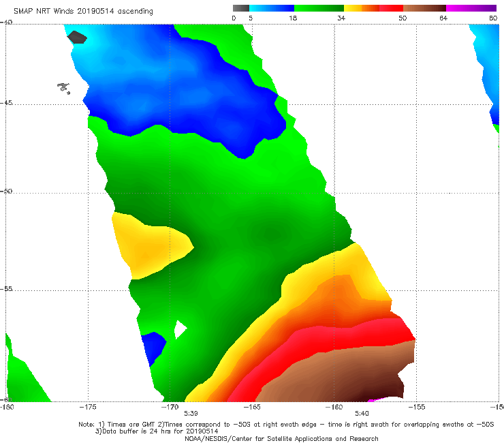Click the swath time label '5:39'
The image size is (504, 443).
click(x=191, y=414)
